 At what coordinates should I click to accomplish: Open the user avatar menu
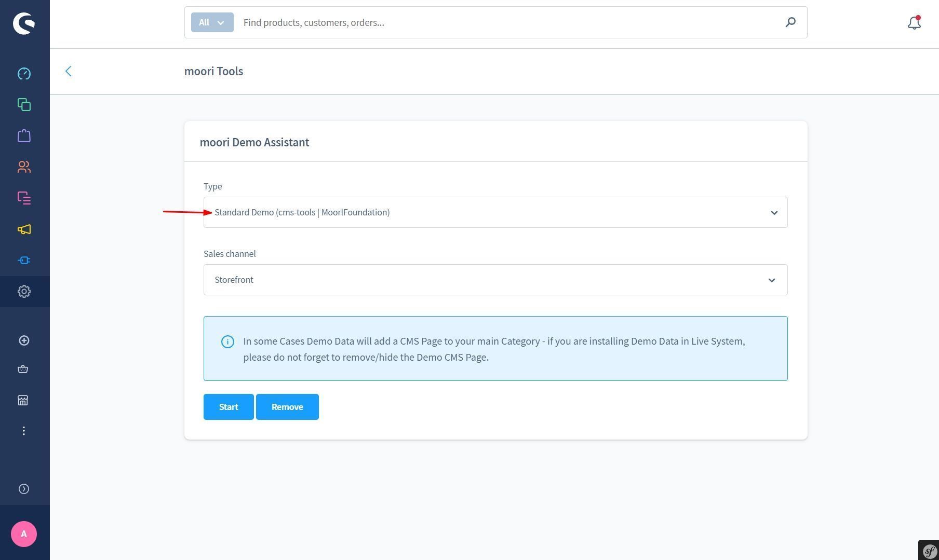pyautogui.click(x=24, y=534)
